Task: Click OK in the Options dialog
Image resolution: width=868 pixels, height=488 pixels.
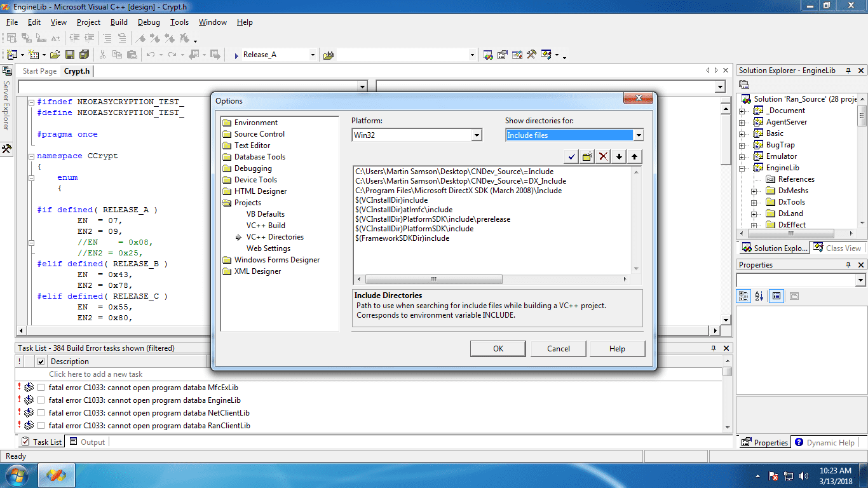Action: [498, 348]
